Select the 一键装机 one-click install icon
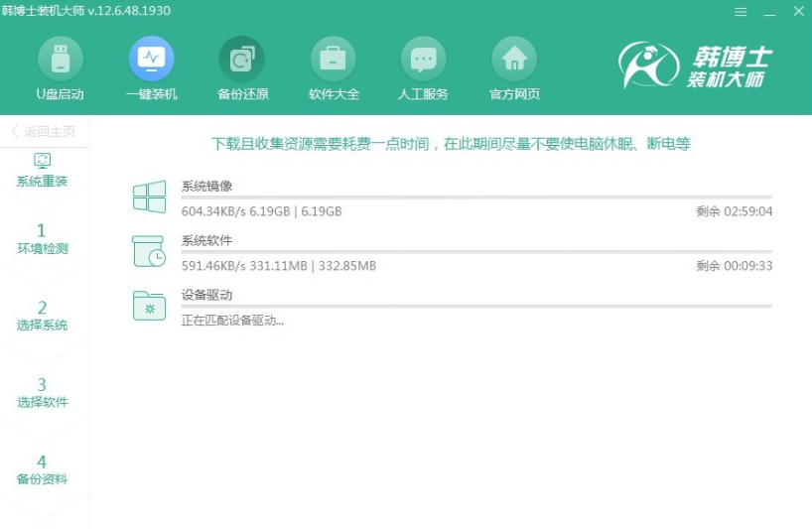The image size is (812, 529). 151,60
